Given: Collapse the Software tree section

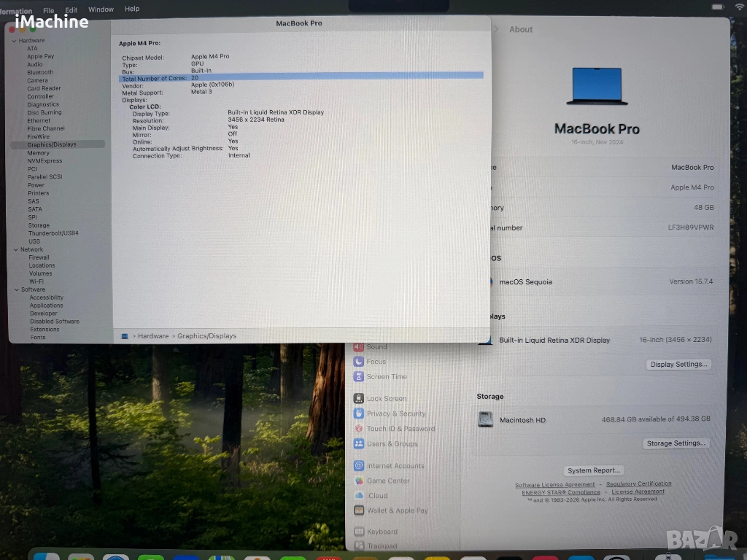Looking at the screenshot, I should click(17, 289).
